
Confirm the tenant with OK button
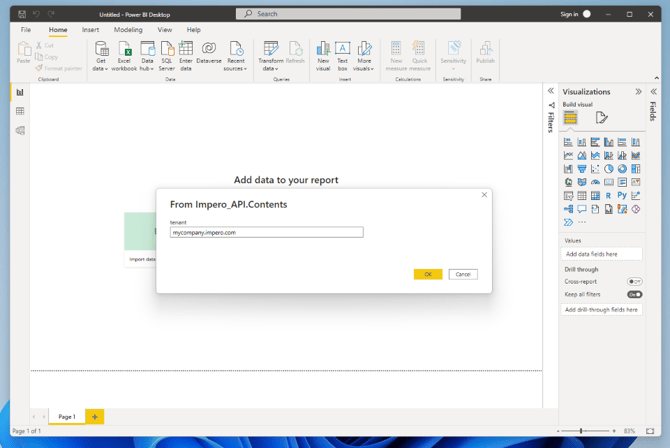(x=427, y=274)
